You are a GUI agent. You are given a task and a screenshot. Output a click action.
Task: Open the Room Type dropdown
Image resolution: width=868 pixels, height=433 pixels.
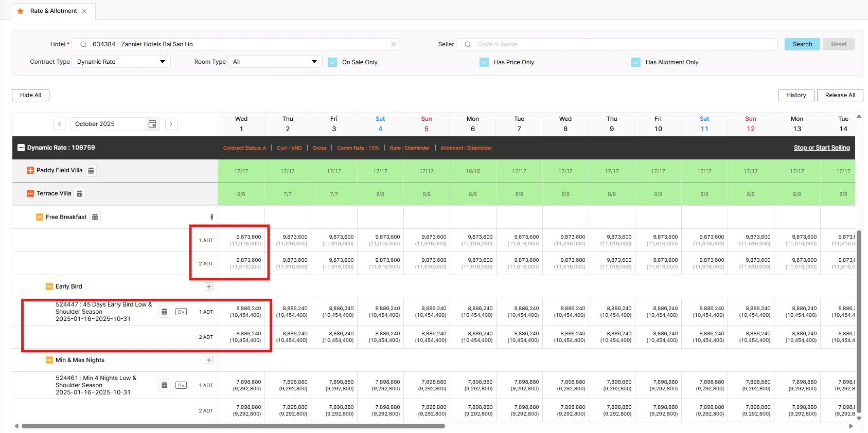point(275,62)
